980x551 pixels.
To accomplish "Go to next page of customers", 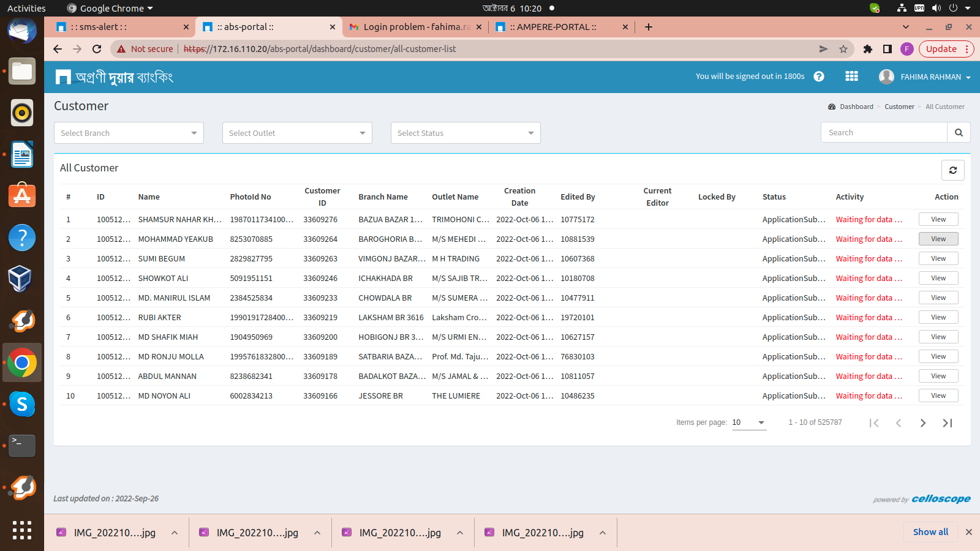I will tap(923, 423).
